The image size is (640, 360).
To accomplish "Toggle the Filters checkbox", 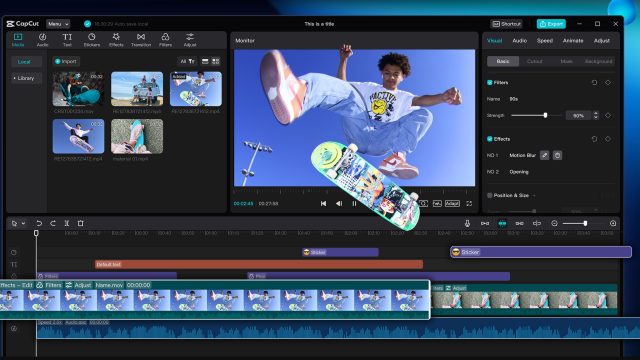I will click(x=489, y=82).
